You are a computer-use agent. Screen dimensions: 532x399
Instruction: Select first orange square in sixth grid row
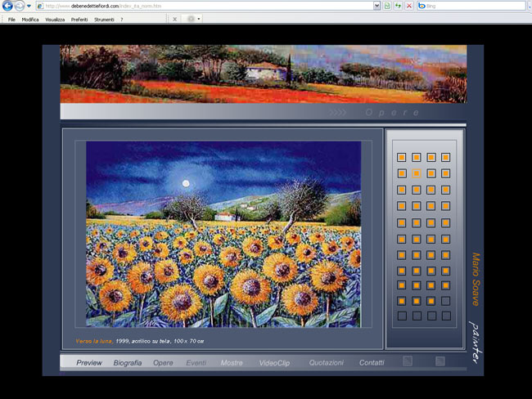click(x=401, y=240)
